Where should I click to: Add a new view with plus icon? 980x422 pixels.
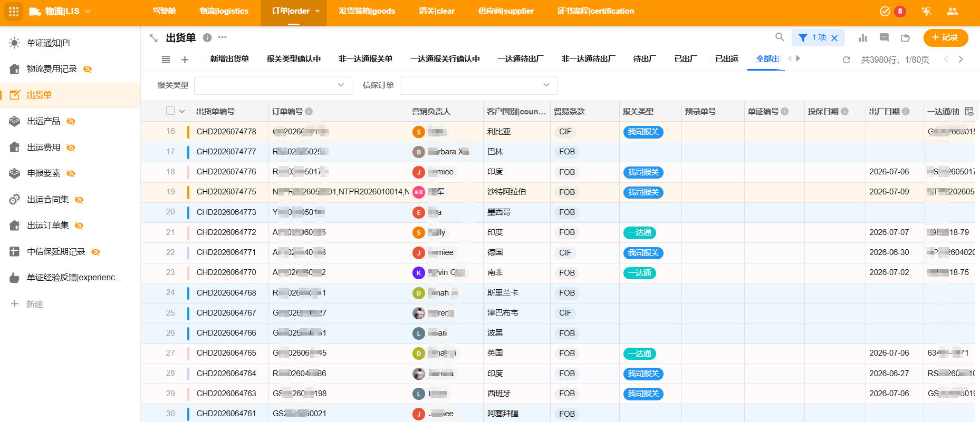[185, 60]
